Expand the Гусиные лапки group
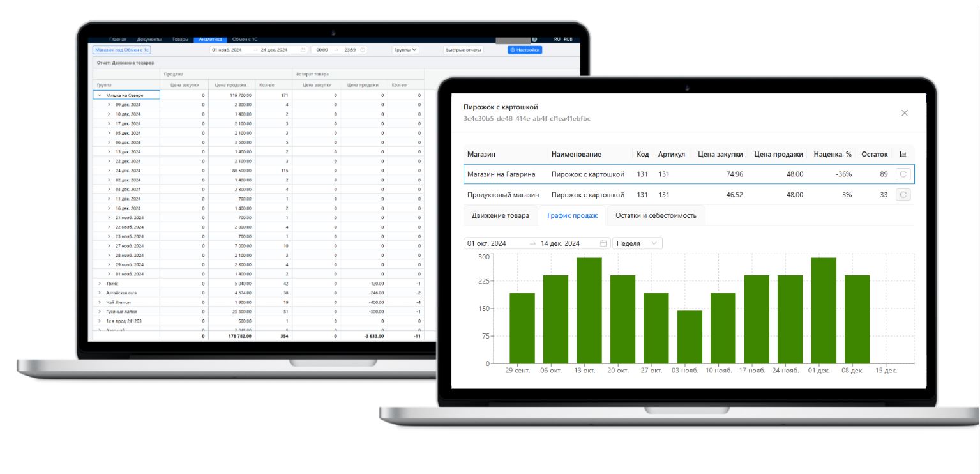This screenshot has height=474, width=980. 100,312
